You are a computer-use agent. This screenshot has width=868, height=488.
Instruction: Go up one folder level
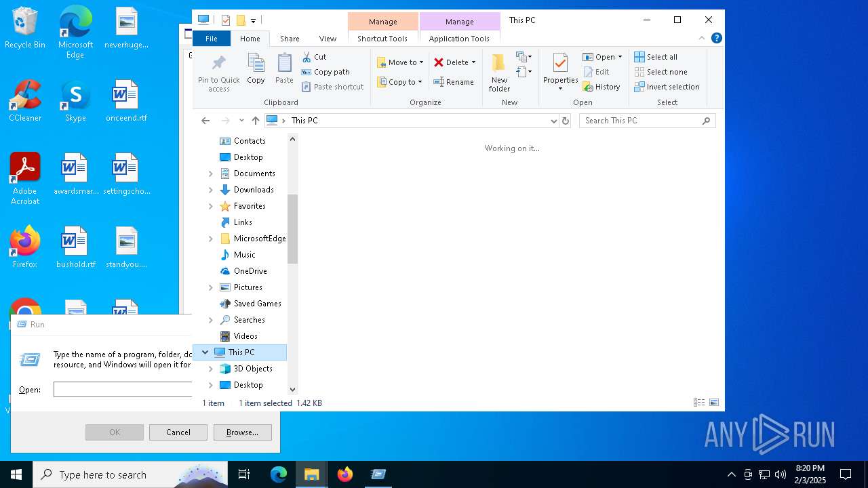coord(255,121)
